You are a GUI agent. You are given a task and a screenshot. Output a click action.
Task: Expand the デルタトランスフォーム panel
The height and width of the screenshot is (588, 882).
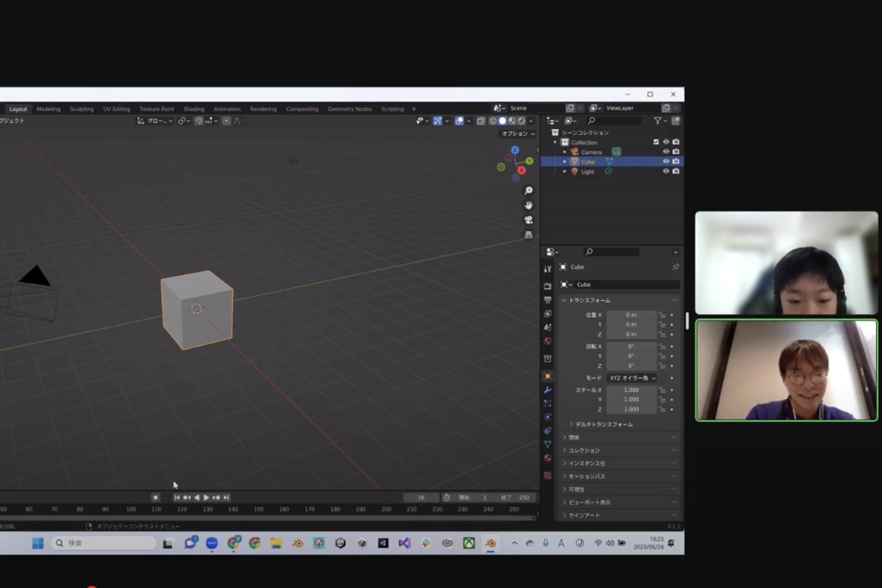[x=600, y=424]
